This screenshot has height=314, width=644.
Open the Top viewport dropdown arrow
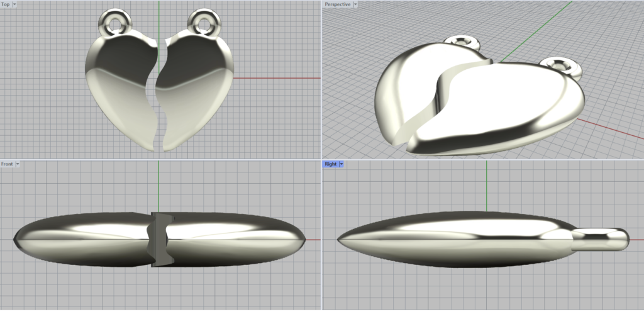(14, 4)
